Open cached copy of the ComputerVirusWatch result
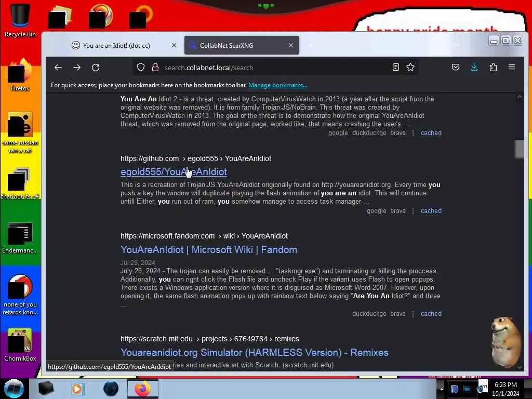This screenshot has width=532, height=399. pyautogui.click(x=431, y=133)
